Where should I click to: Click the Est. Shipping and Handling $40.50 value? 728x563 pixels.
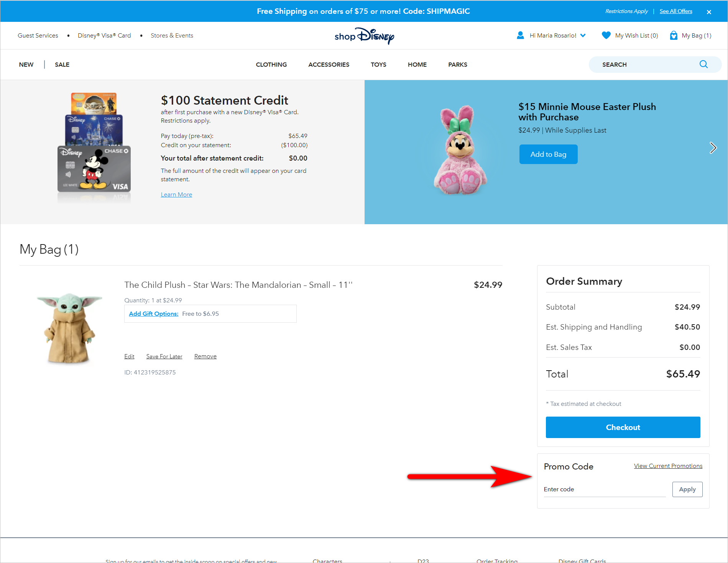(687, 327)
